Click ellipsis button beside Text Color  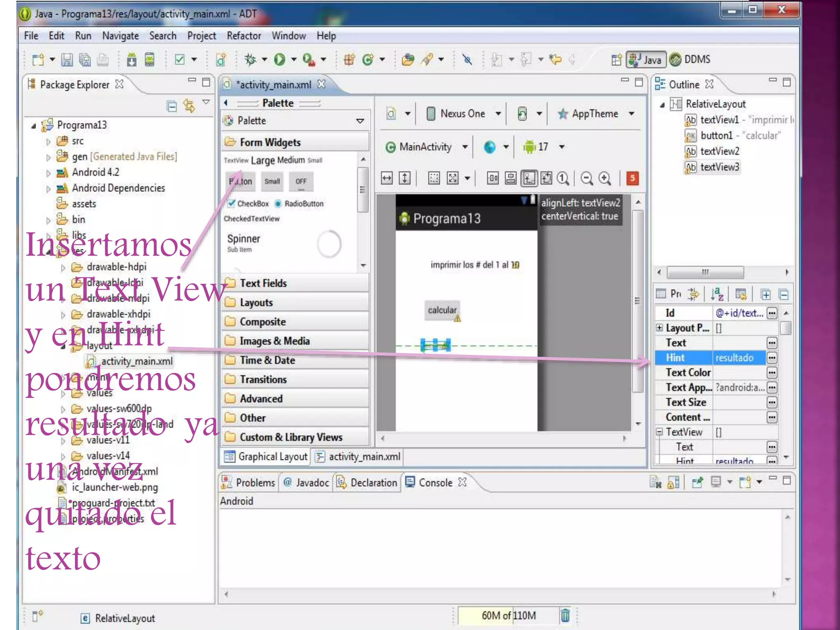coord(772,372)
